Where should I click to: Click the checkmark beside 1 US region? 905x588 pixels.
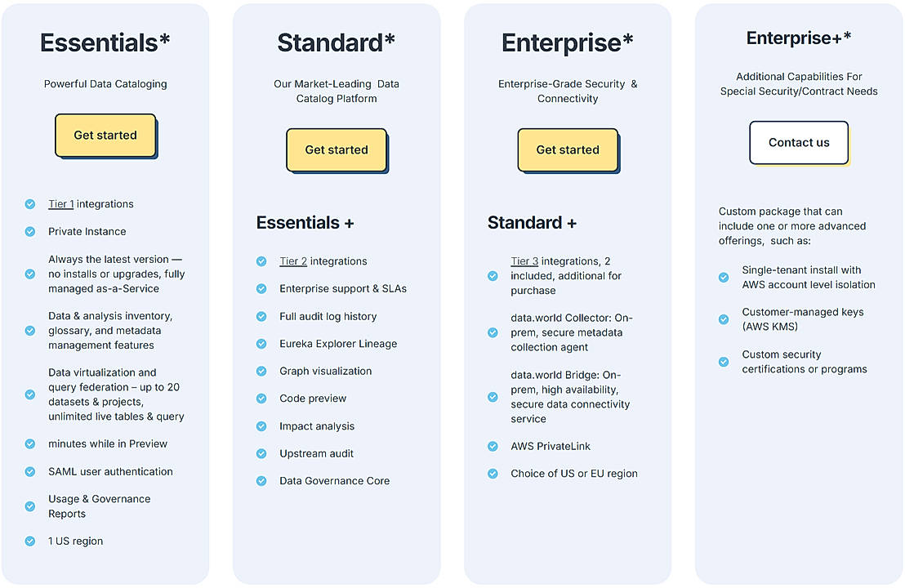[x=30, y=541]
